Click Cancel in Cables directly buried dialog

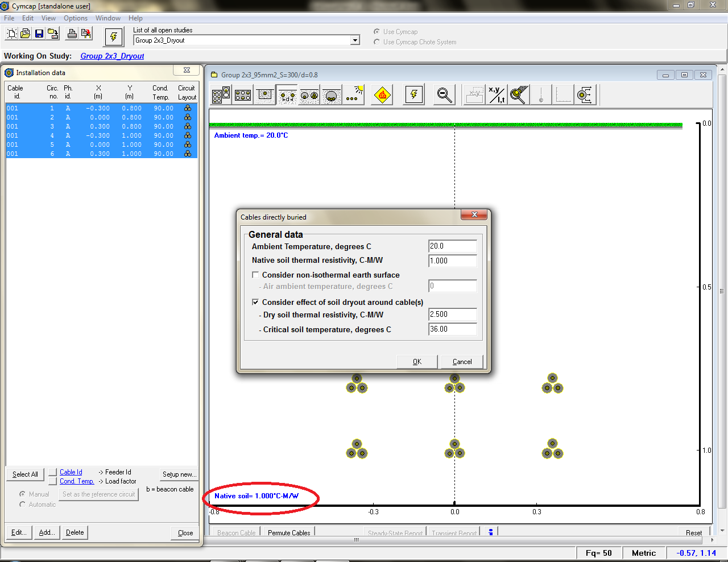[462, 362]
